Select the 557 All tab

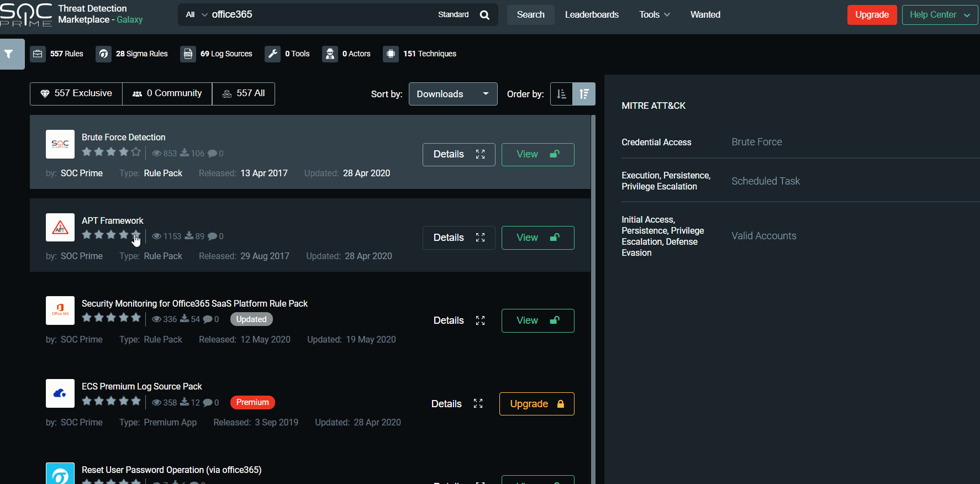[244, 93]
